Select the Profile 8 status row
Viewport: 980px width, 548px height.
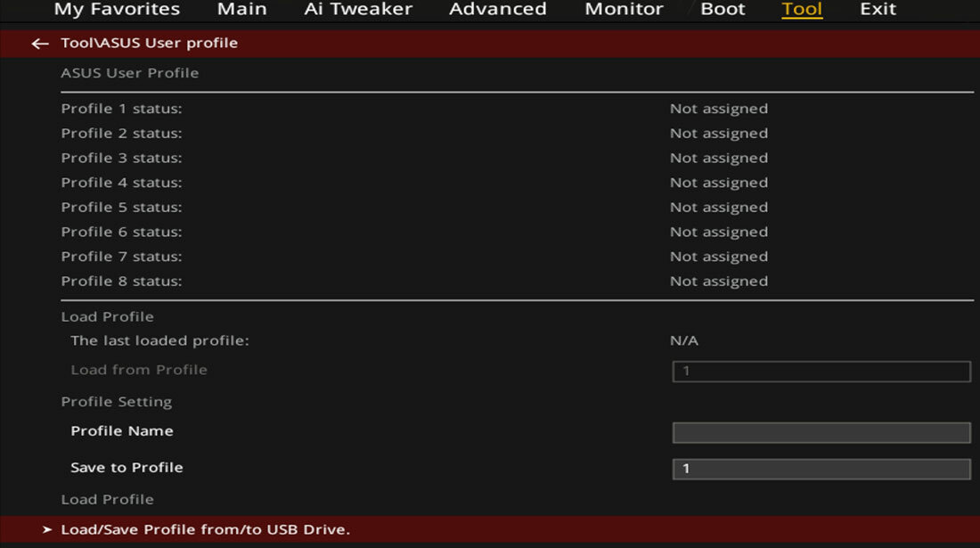[x=517, y=282]
